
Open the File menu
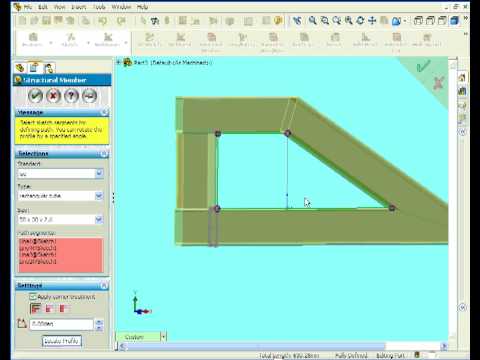click(x=28, y=7)
